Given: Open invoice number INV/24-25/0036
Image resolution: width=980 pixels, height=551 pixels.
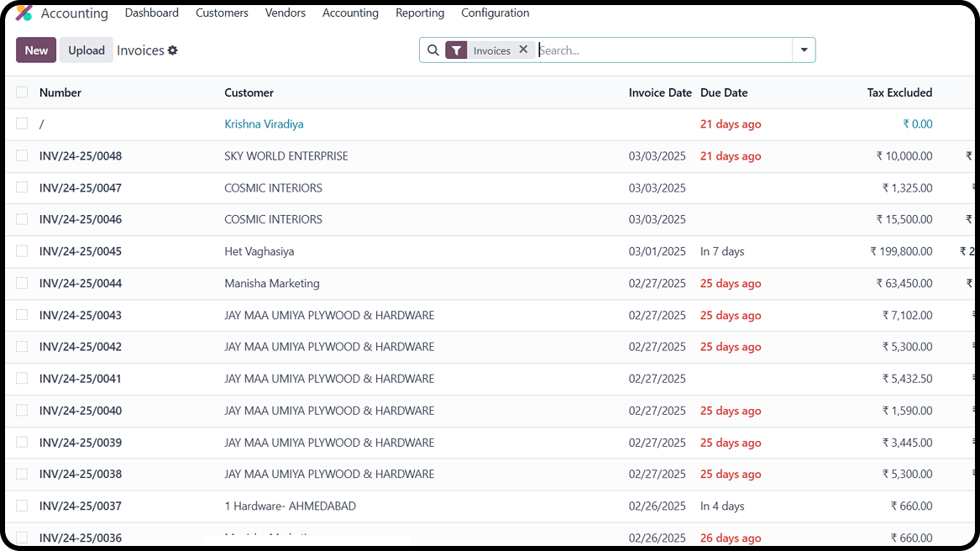Looking at the screenshot, I should click(81, 538).
